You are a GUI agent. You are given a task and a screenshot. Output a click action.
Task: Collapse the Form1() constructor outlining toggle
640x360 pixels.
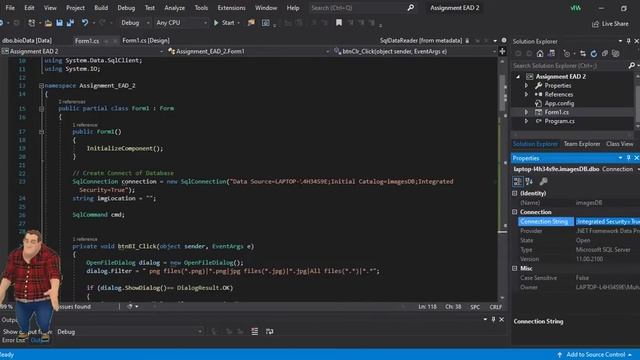[x=41, y=132]
